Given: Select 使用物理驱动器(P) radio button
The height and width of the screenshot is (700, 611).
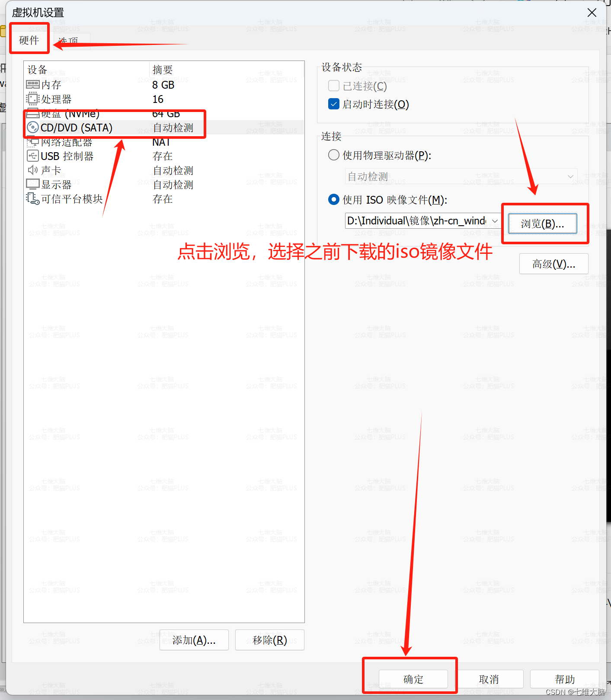Looking at the screenshot, I should (333, 155).
